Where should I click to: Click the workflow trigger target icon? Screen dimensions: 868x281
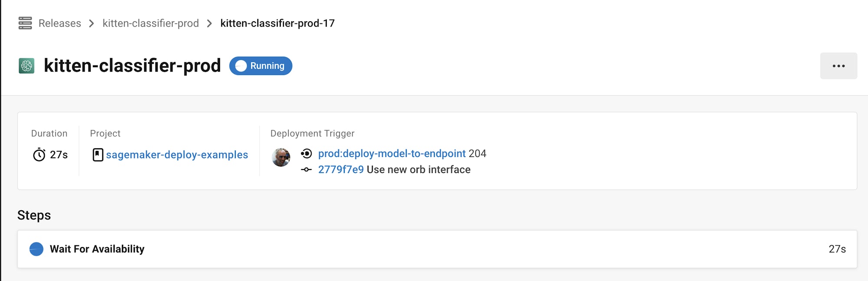(x=306, y=154)
